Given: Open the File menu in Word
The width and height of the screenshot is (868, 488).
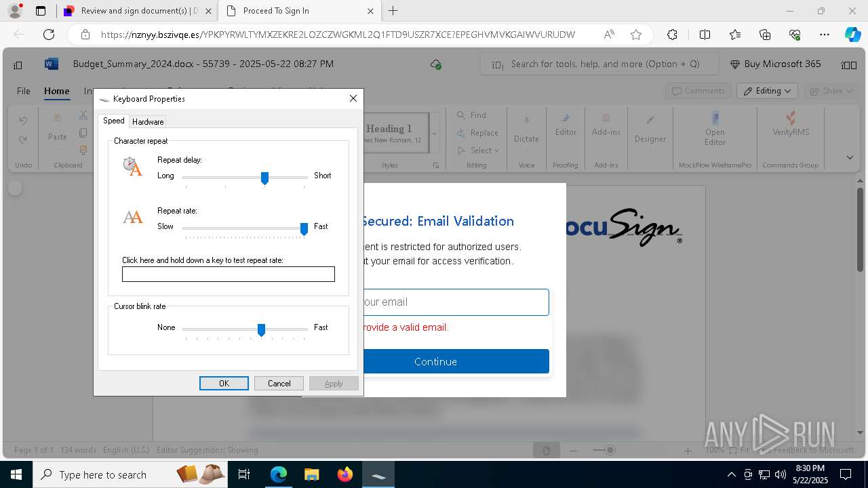Looking at the screenshot, I should [24, 91].
